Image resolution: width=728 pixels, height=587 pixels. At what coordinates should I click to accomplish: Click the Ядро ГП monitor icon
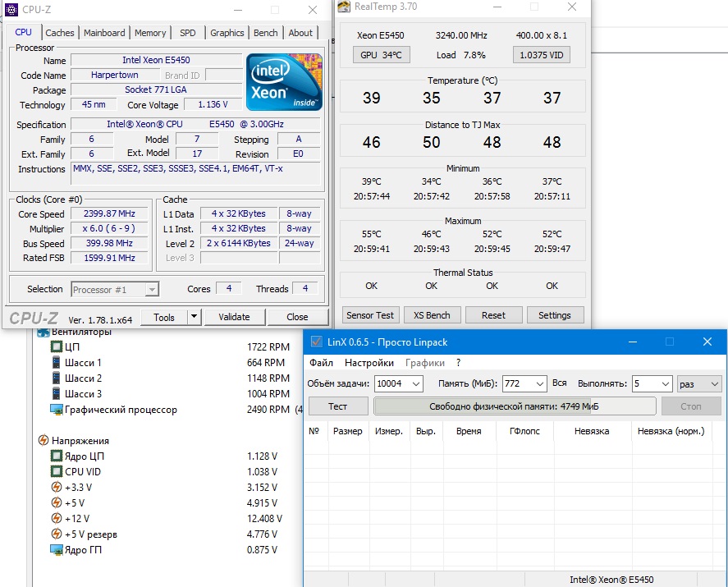56,550
